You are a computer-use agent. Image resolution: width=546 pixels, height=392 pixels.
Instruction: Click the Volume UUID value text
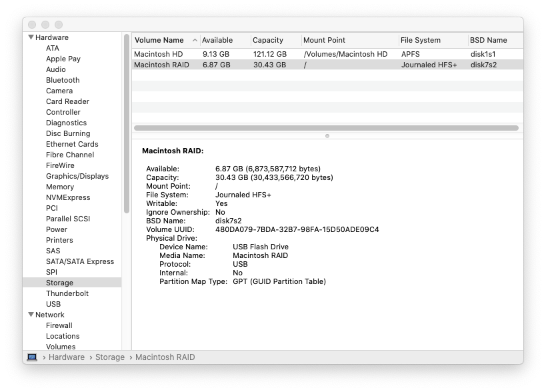point(297,229)
